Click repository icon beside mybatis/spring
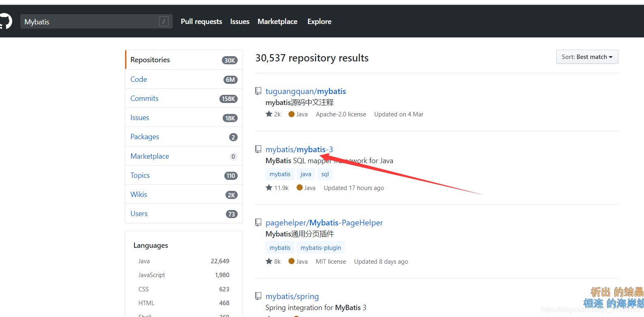 [x=258, y=296]
